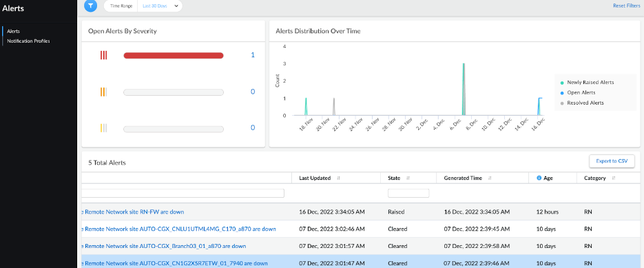Click the Age column info icon
Viewport: 644px width, 268px height.
point(539,178)
